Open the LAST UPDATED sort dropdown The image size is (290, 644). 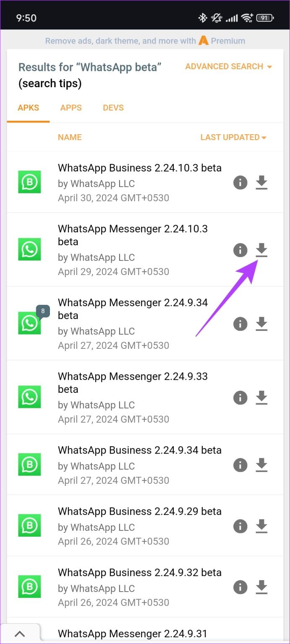click(x=233, y=137)
